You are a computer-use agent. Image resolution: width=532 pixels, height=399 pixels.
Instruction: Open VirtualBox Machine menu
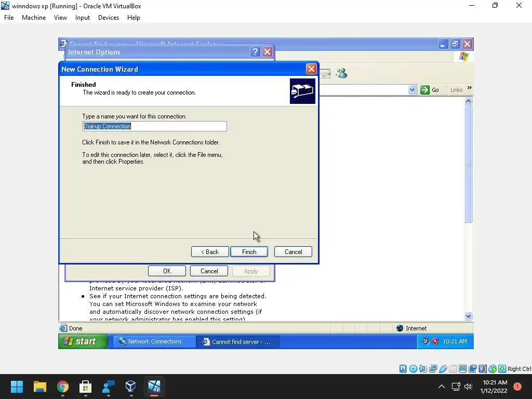34,18
